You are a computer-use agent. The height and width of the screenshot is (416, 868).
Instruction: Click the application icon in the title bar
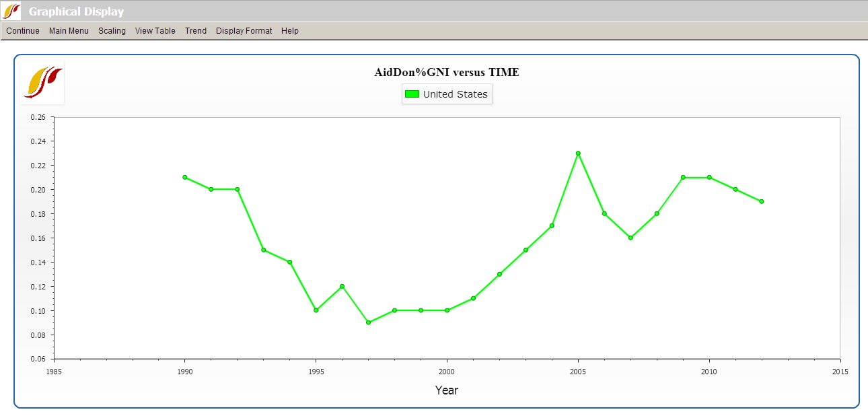tap(11, 11)
